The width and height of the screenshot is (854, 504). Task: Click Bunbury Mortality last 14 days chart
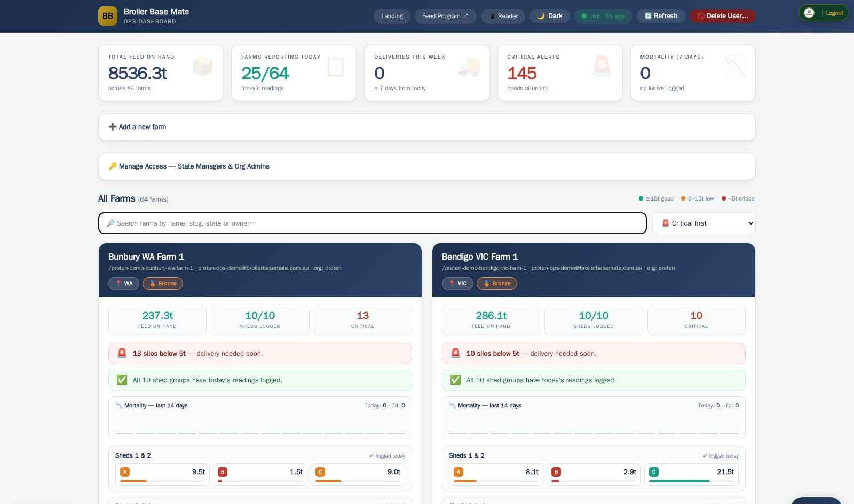pyautogui.click(x=260, y=418)
